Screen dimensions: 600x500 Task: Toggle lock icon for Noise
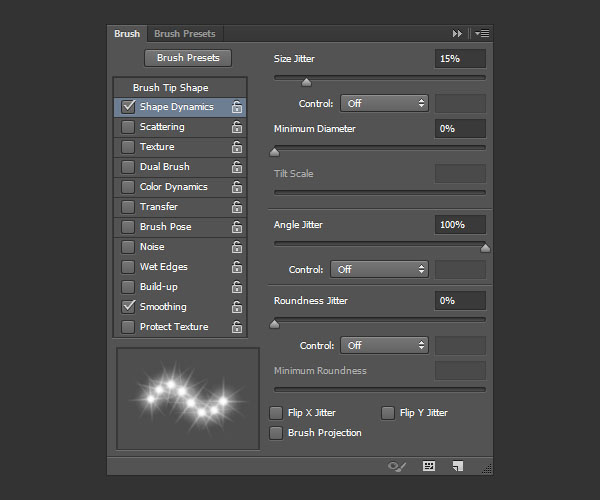237,247
